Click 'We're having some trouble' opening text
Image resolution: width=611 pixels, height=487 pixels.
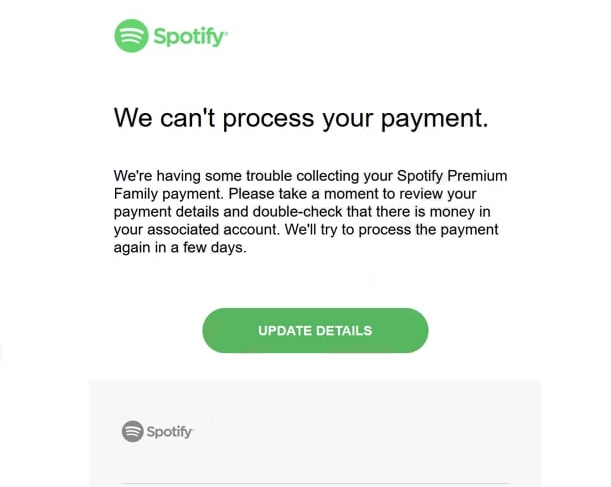click(x=203, y=176)
